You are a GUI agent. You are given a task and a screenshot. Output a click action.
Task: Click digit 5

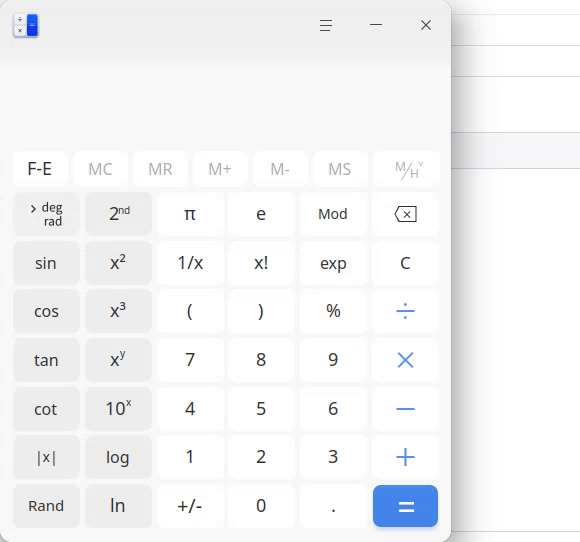pyautogui.click(x=261, y=409)
